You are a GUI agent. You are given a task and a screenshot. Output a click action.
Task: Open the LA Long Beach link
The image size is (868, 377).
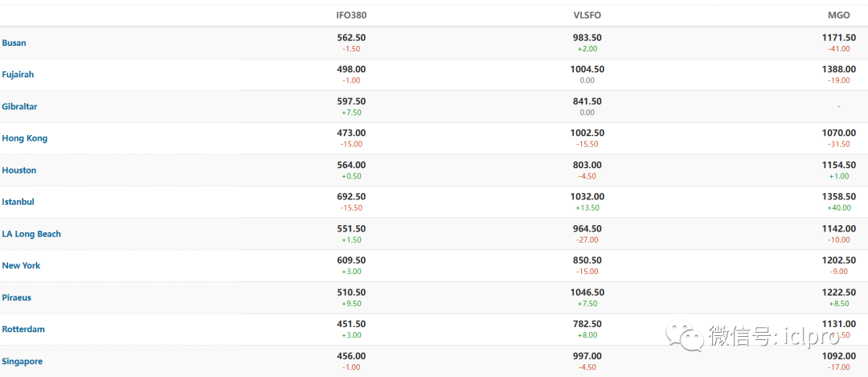pyautogui.click(x=31, y=234)
